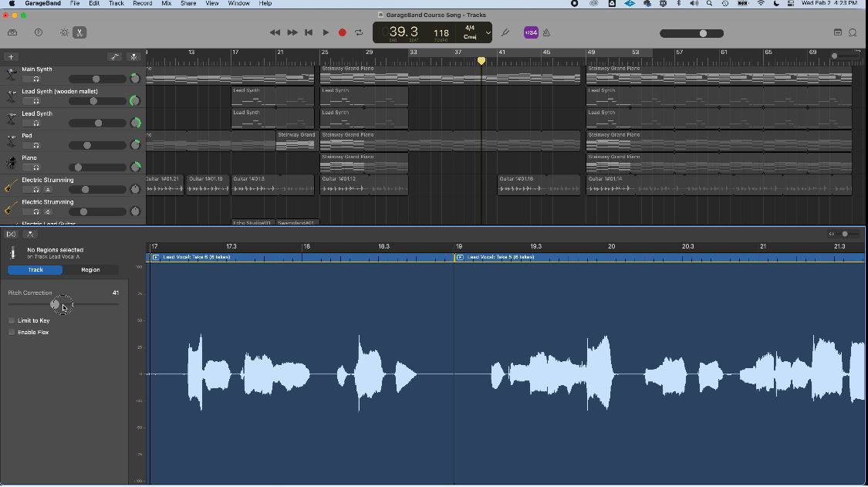868x487 pixels.
Task: Open the Loop Browser icon
Action: [853, 32]
